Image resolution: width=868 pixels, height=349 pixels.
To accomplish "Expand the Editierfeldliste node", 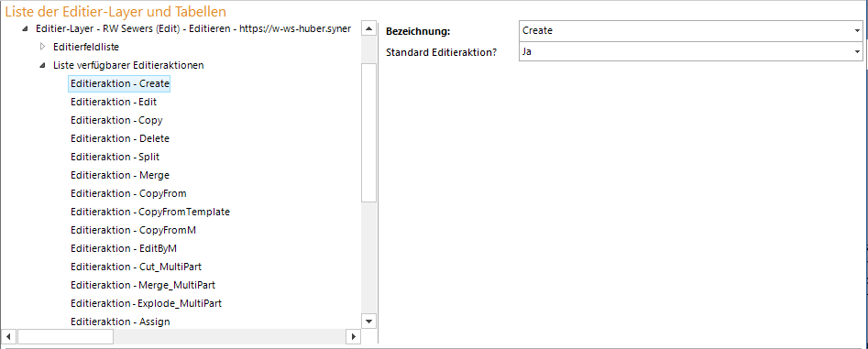I will coord(43,47).
